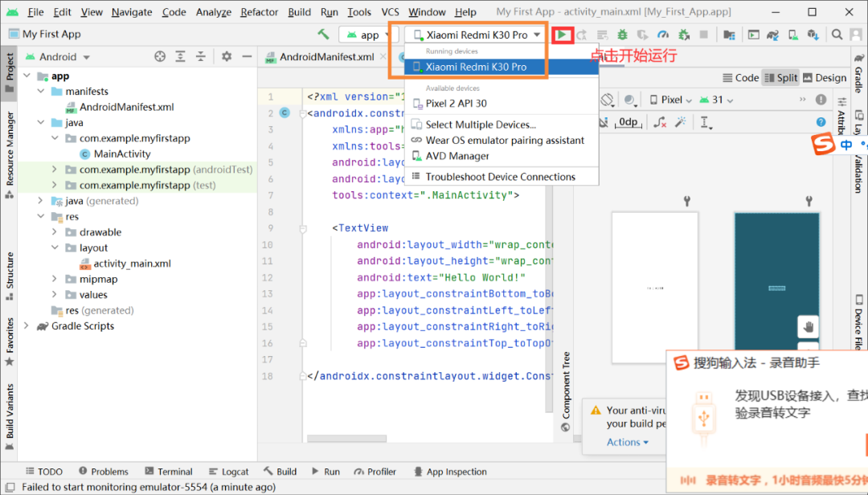Click the layout warnings exclamation icon
Screen dimensions: 868x495
point(821,100)
